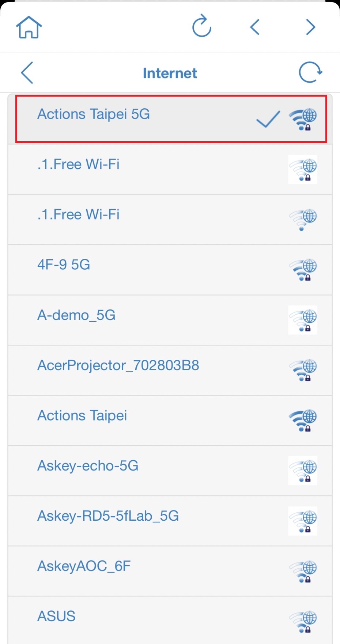Select AcerProjector_702803B8 network
The width and height of the screenshot is (340, 644).
click(x=118, y=365)
